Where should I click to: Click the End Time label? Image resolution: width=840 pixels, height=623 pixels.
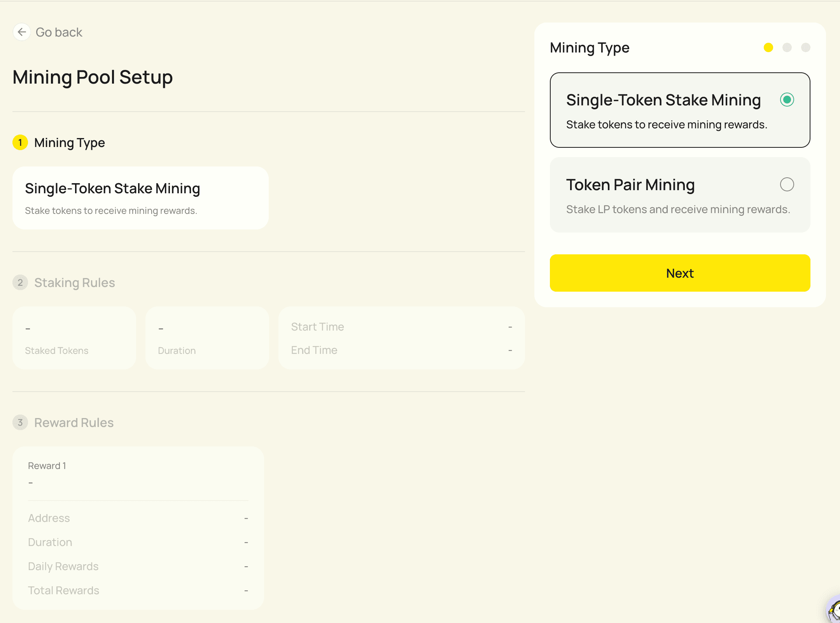(x=314, y=350)
